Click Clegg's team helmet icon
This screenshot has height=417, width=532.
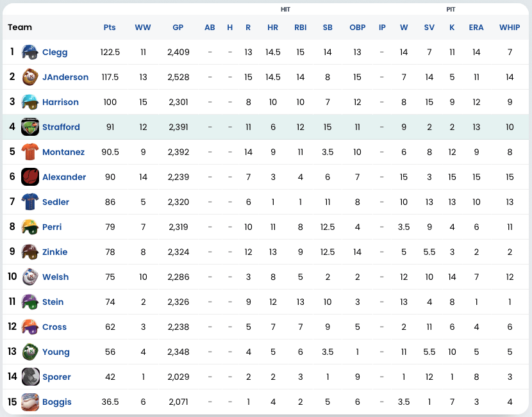point(30,52)
